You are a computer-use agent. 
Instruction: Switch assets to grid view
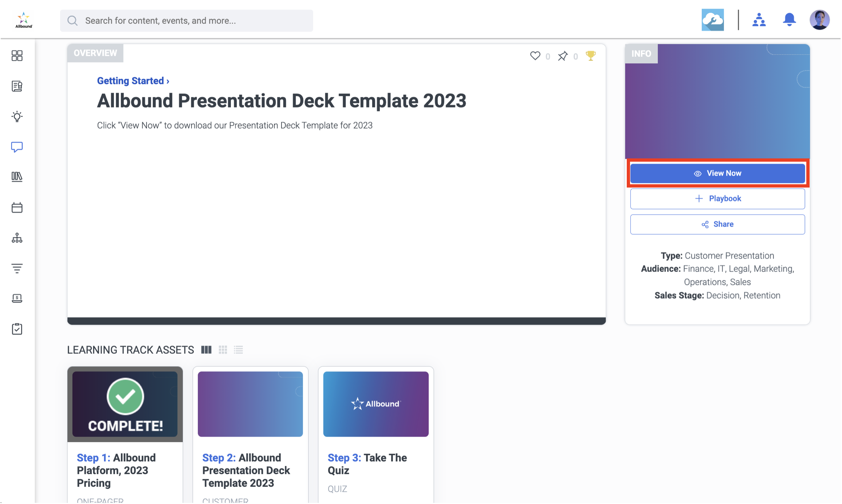(x=223, y=350)
